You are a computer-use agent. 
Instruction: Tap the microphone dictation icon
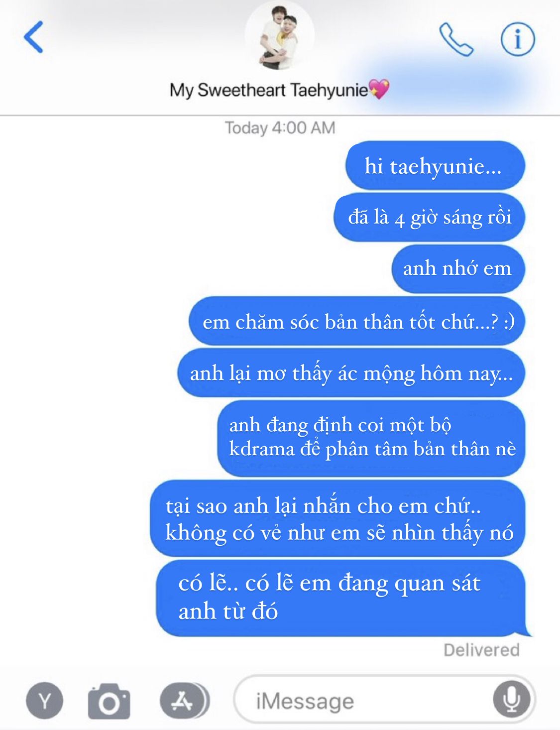pos(511,699)
